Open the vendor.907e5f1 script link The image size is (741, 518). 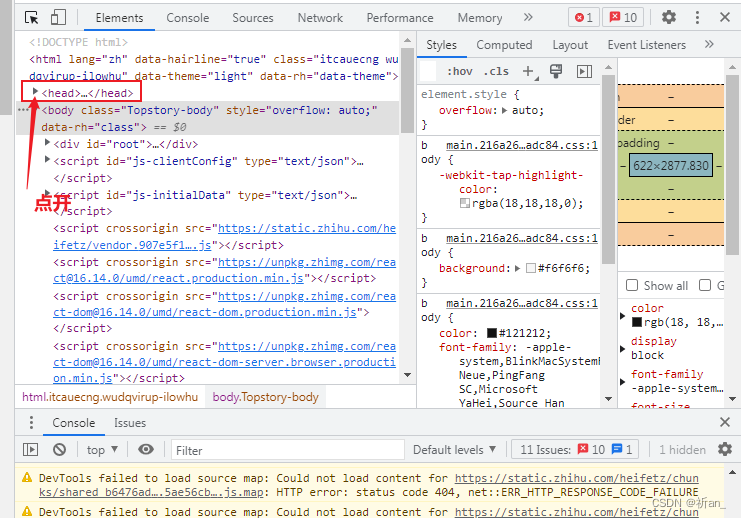click(224, 236)
